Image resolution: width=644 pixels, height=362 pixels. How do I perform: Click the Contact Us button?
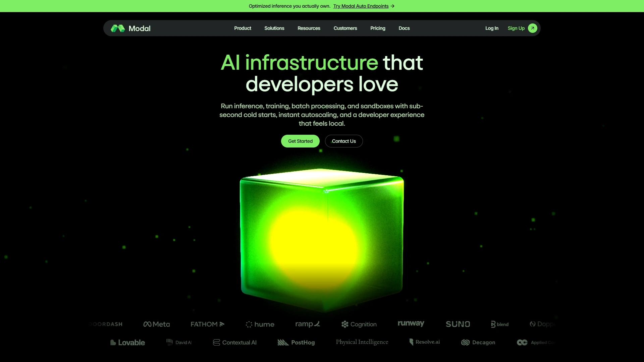point(344,141)
